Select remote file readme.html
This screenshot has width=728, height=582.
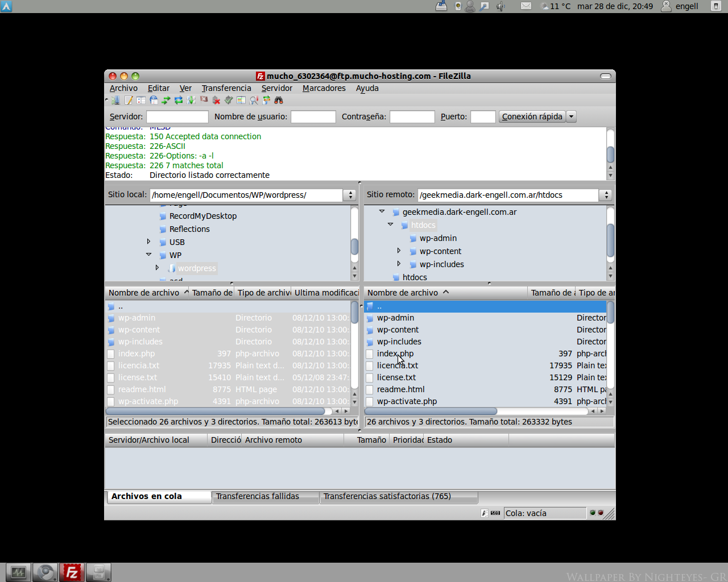point(485,389)
